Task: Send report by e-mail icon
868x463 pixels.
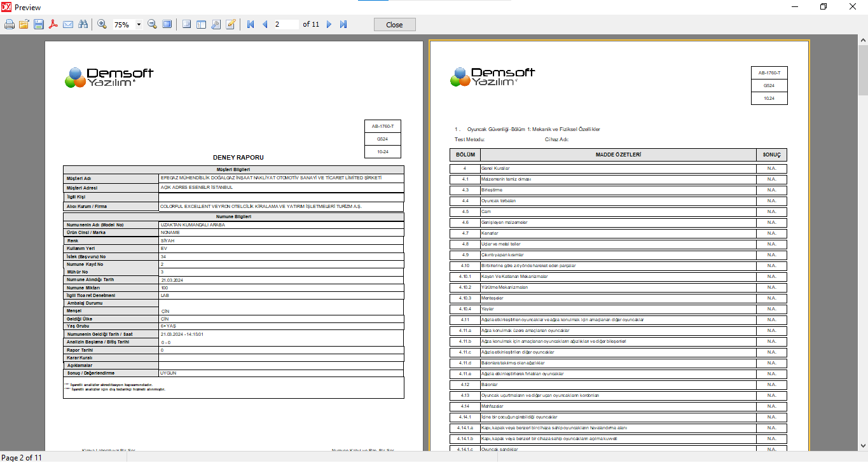Action: [68, 24]
